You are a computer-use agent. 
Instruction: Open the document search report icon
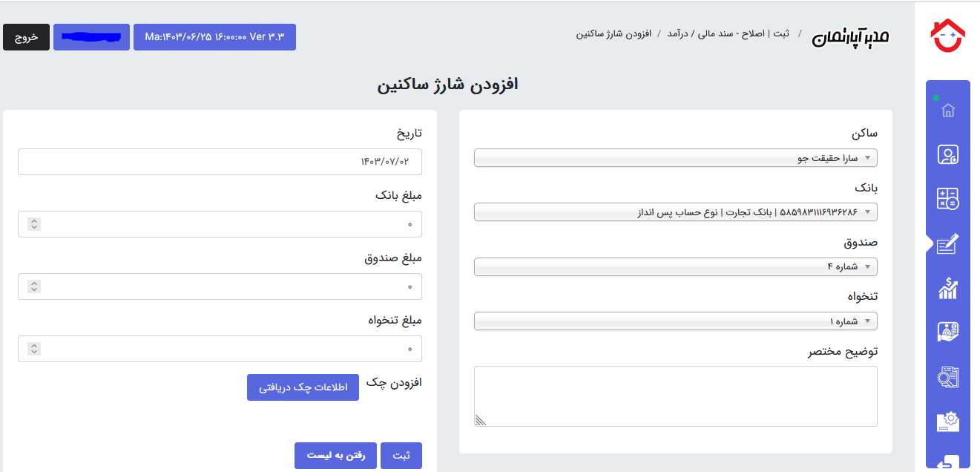click(947, 377)
